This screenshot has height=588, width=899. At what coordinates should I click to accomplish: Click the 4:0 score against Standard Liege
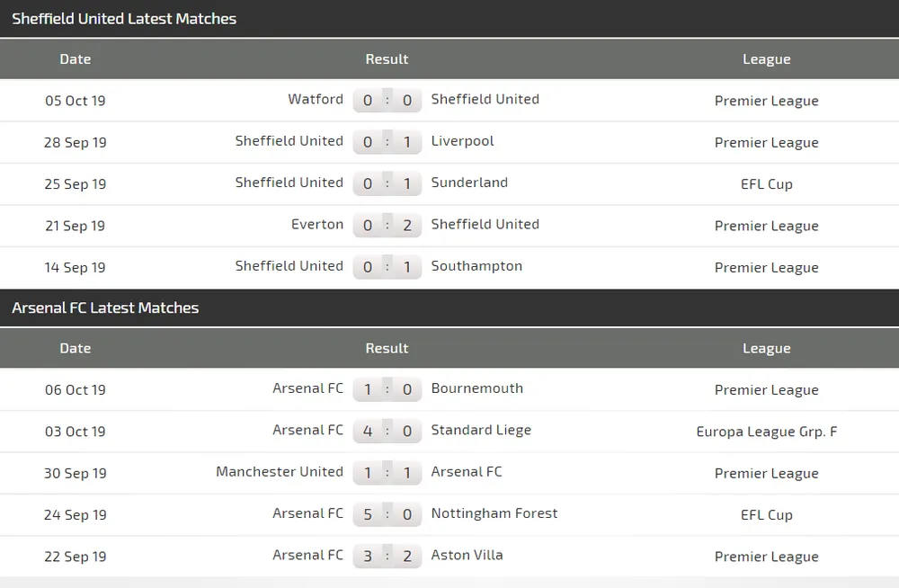pyautogui.click(x=387, y=432)
